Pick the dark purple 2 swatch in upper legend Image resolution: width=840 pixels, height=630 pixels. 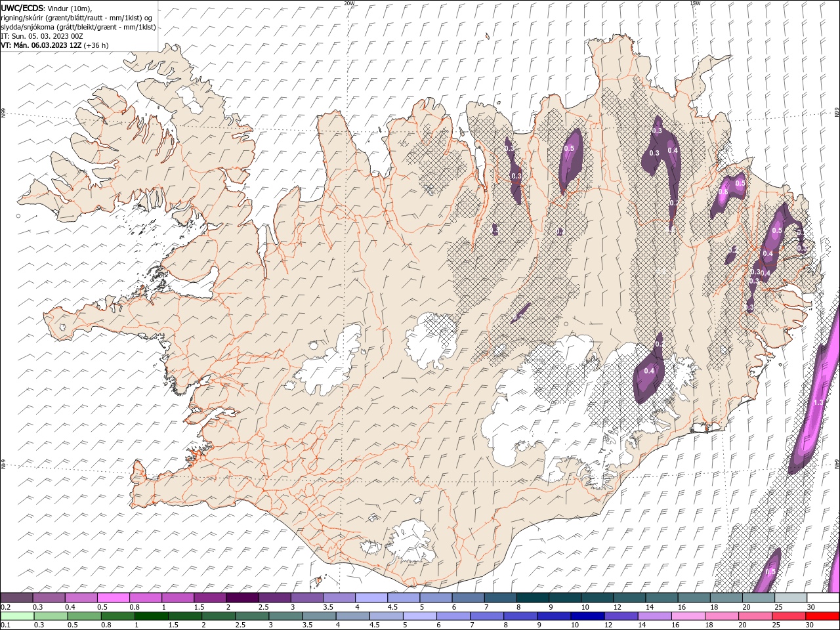(x=242, y=598)
